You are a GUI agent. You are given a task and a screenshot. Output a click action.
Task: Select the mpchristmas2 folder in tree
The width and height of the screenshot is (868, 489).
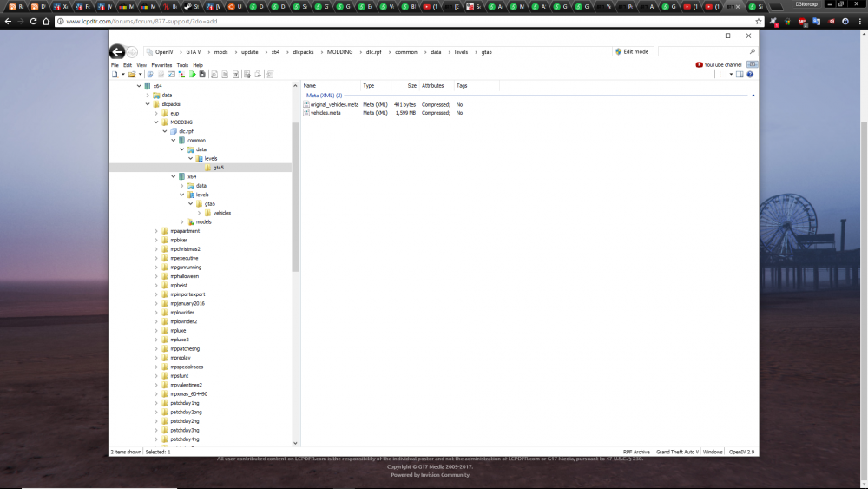[186, 249]
